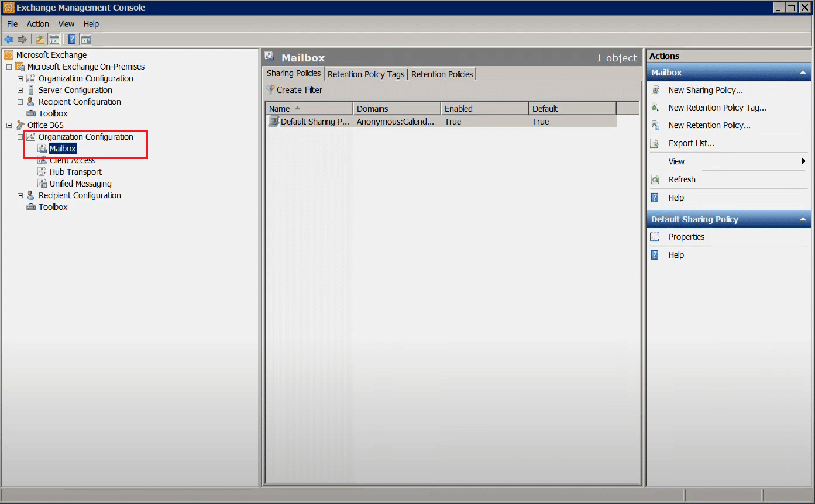Expand On-Premises Recipient Configuration node

(x=20, y=102)
